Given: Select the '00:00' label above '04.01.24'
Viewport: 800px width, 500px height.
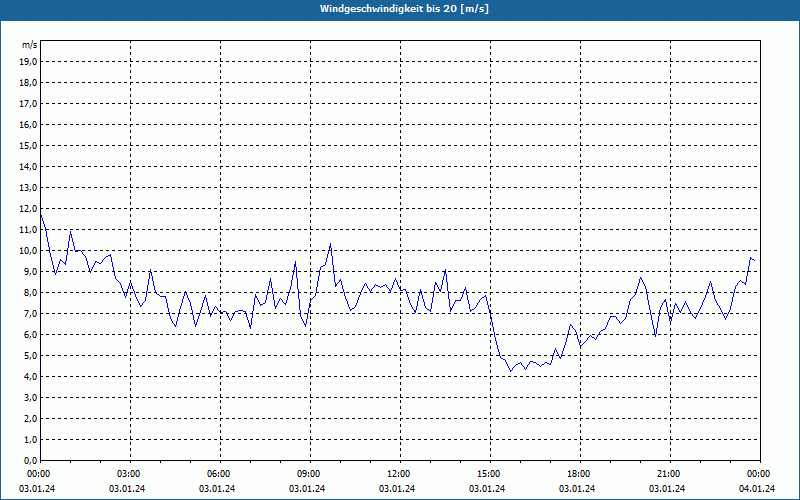Looking at the screenshot, I should [x=759, y=474].
